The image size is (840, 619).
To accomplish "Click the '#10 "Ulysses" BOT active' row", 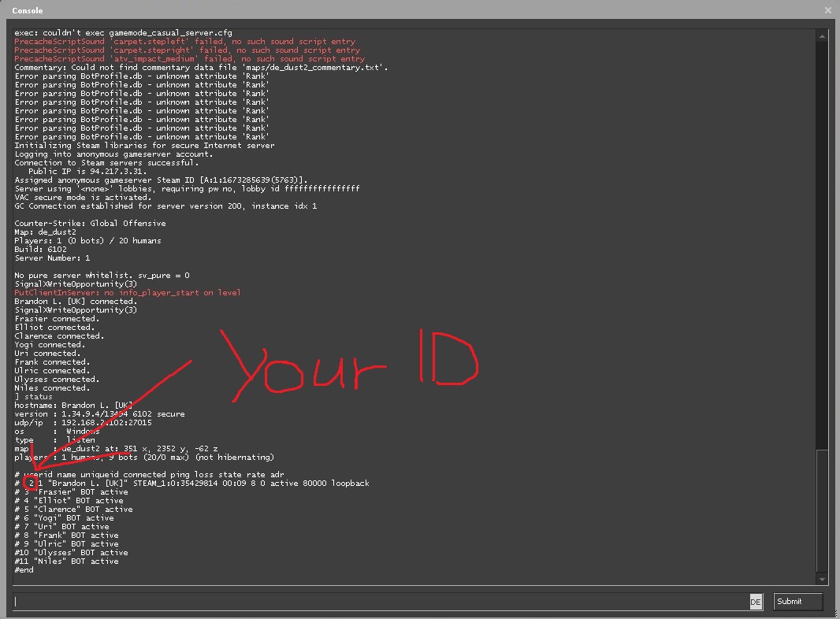I will point(71,553).
